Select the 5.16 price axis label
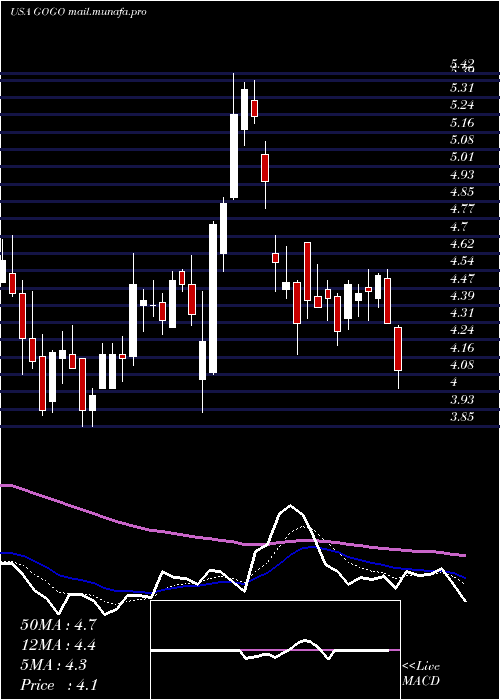This screenshot has height=700, width=500. (x=462, y=123)
